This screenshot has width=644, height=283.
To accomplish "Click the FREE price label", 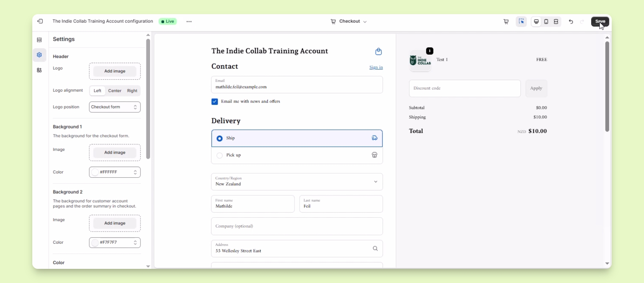I will pyautogui.click(x=542, y=60).
